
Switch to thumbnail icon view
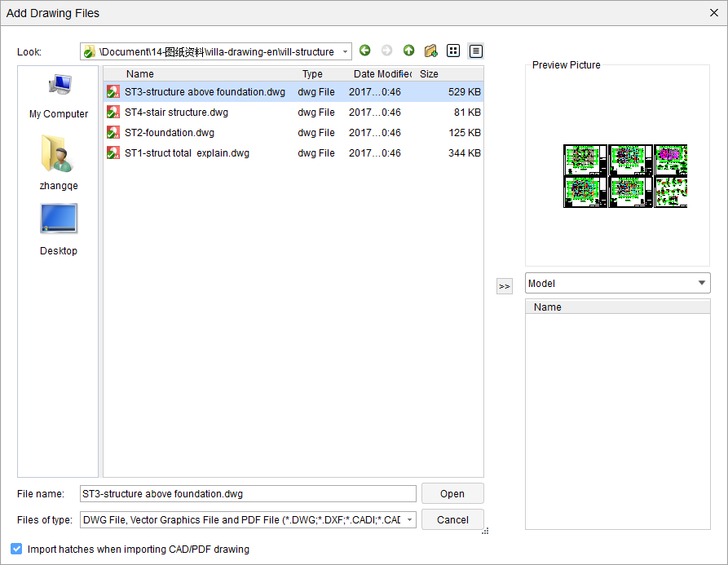[453, 51]
